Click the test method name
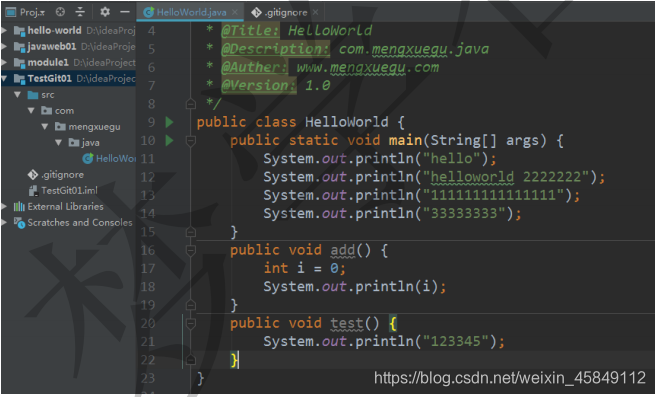656x397 pixels. coord(347,323)
